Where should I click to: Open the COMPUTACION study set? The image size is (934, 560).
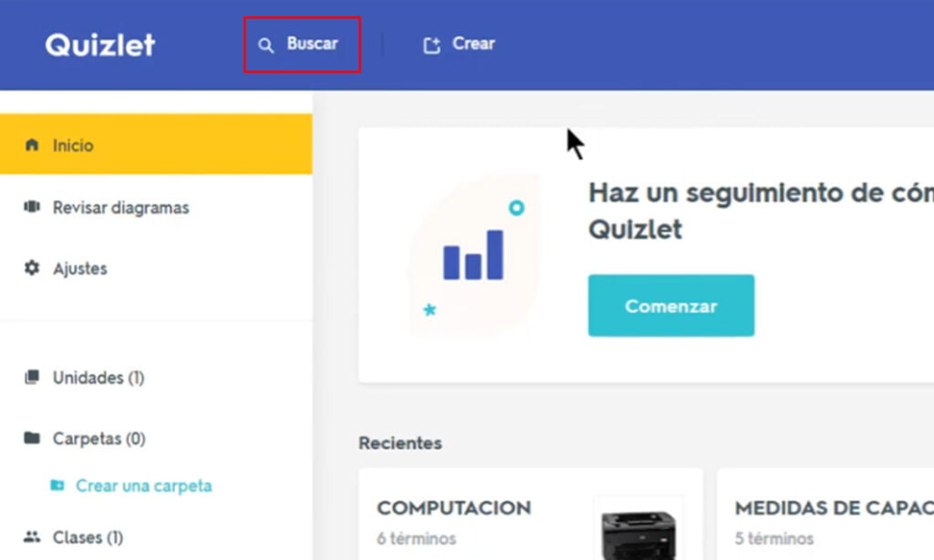pos(454,508)
